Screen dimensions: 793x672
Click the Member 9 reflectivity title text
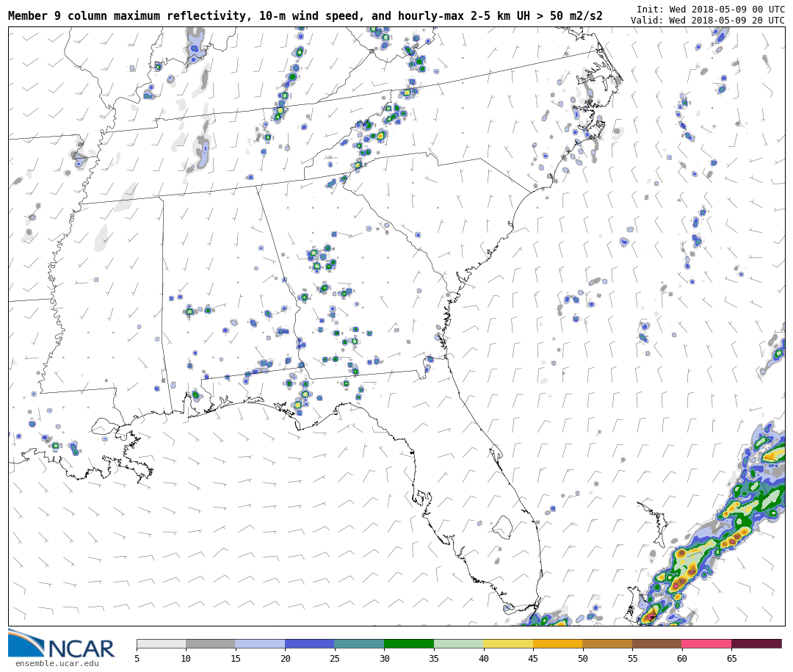pos(305,16)
